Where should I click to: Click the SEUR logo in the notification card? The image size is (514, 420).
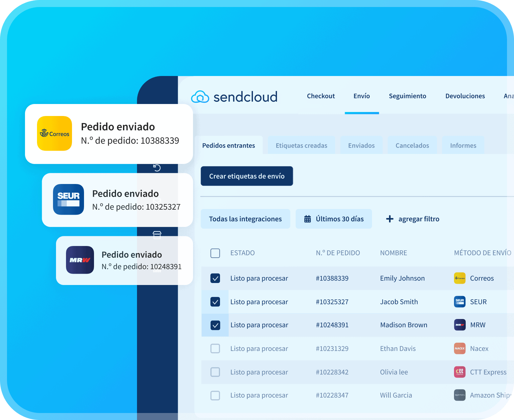(x=68, y=199)
